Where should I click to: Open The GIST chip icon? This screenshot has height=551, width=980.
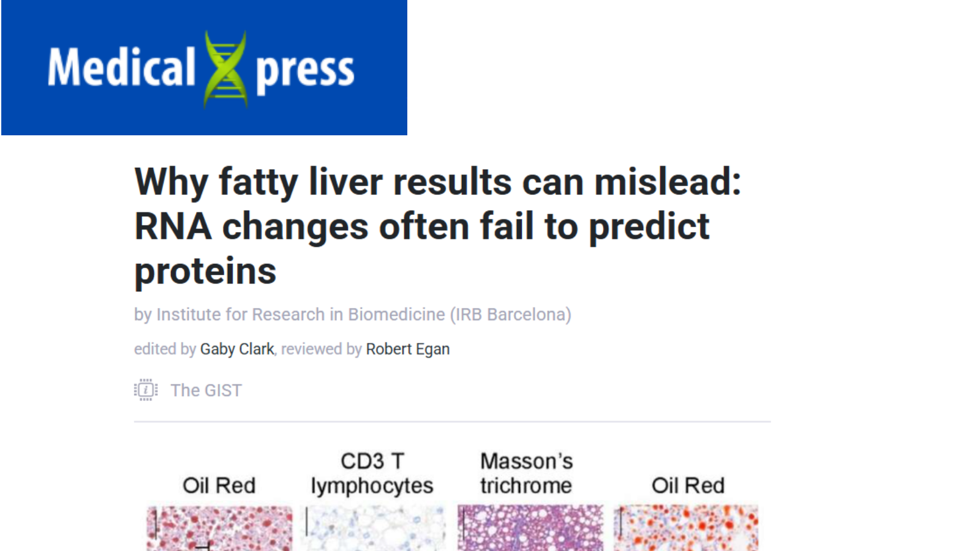[x=146, y=390]
